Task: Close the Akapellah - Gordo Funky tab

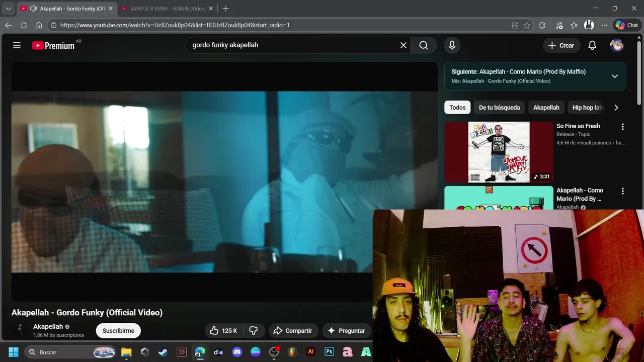Action: pyautogui.click(x=111, y=9)
